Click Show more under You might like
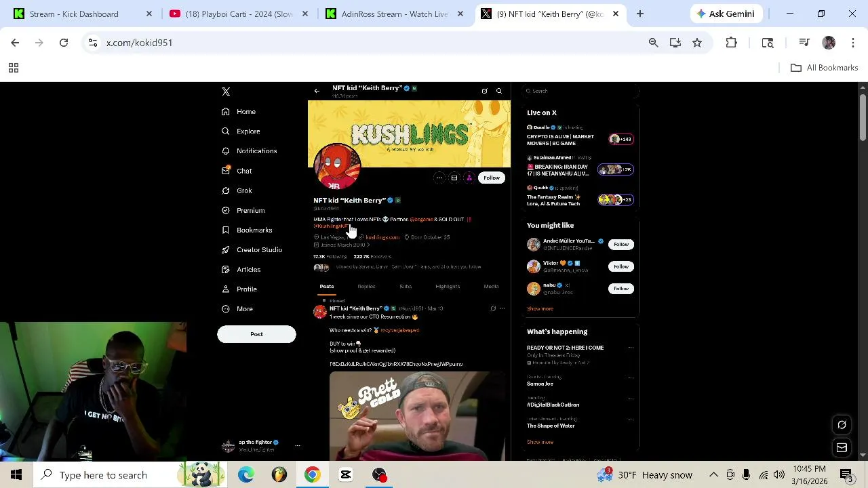Screen dimensions: 868x488 540,308
